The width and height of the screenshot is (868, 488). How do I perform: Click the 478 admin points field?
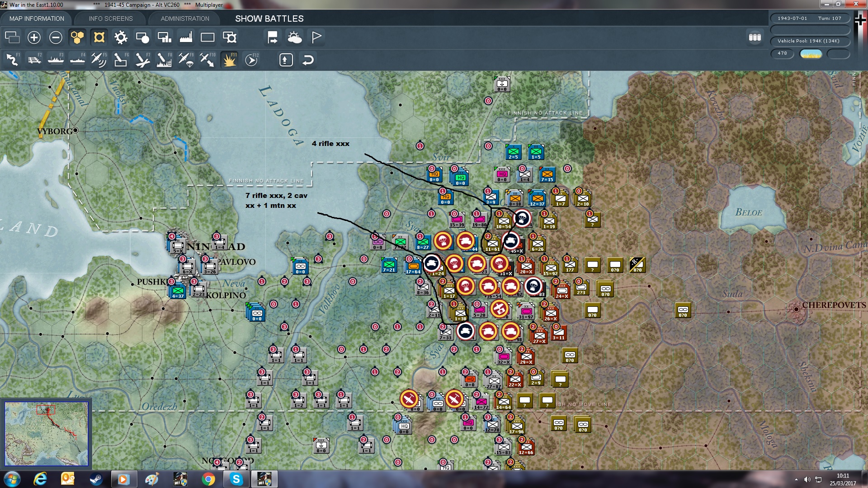pos(782,53)
